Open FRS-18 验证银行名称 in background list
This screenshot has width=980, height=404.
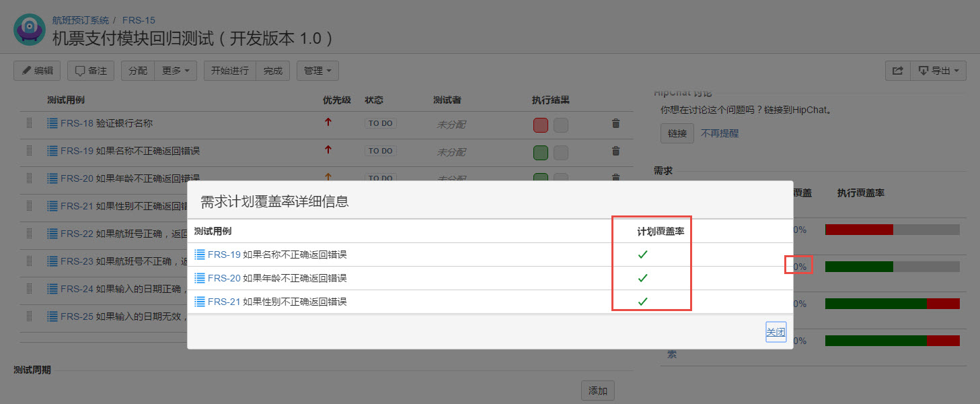pos(106,123)
